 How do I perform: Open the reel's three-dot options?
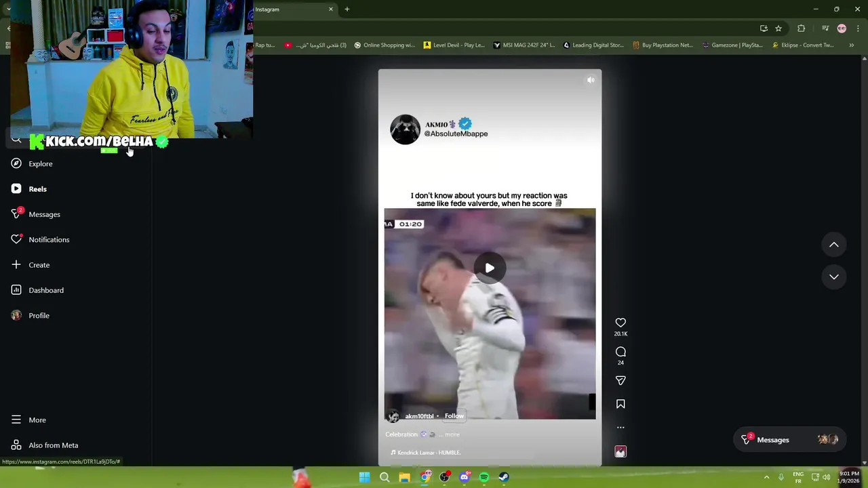(x=620, y=428)
